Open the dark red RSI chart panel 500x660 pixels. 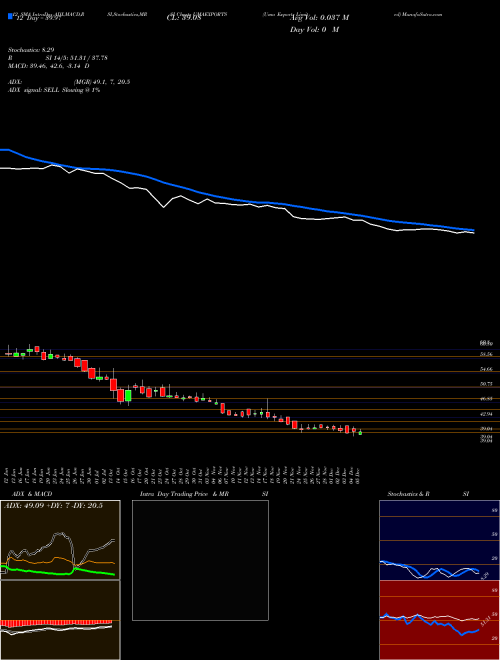pos(439,620)
